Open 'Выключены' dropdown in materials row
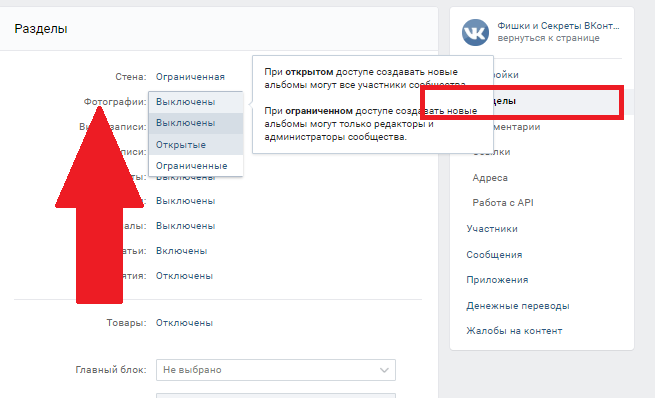 [185, 226]
